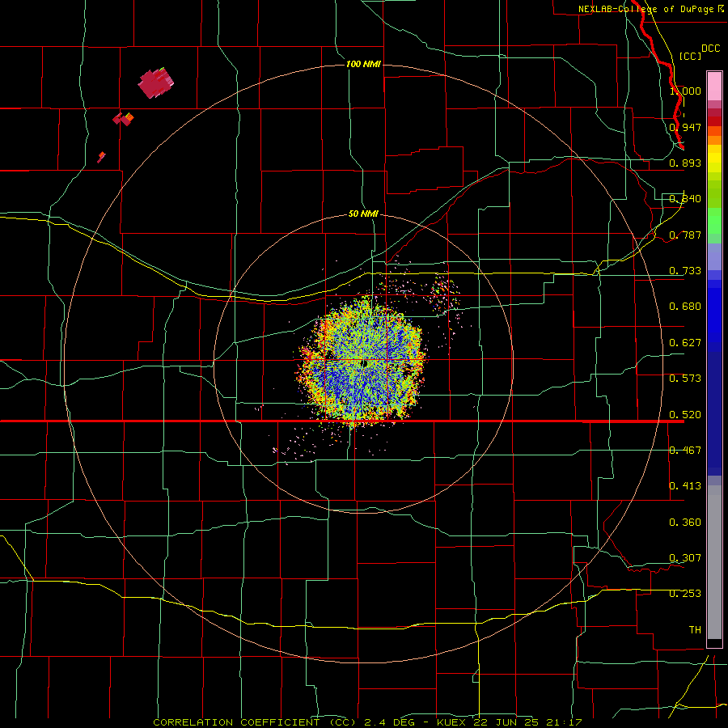Pick the pink swatch atop the color bar
Screen dimensions: 728x728
714,87
